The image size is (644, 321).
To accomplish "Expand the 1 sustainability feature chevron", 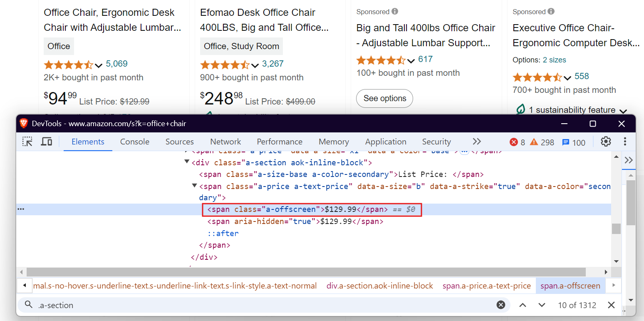I will point(624,111).
